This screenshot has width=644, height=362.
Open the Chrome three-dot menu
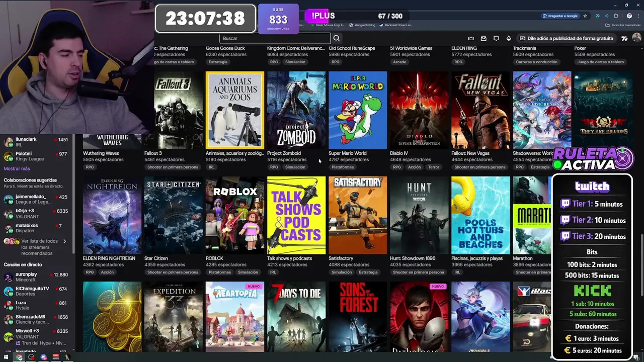point(638,16)
